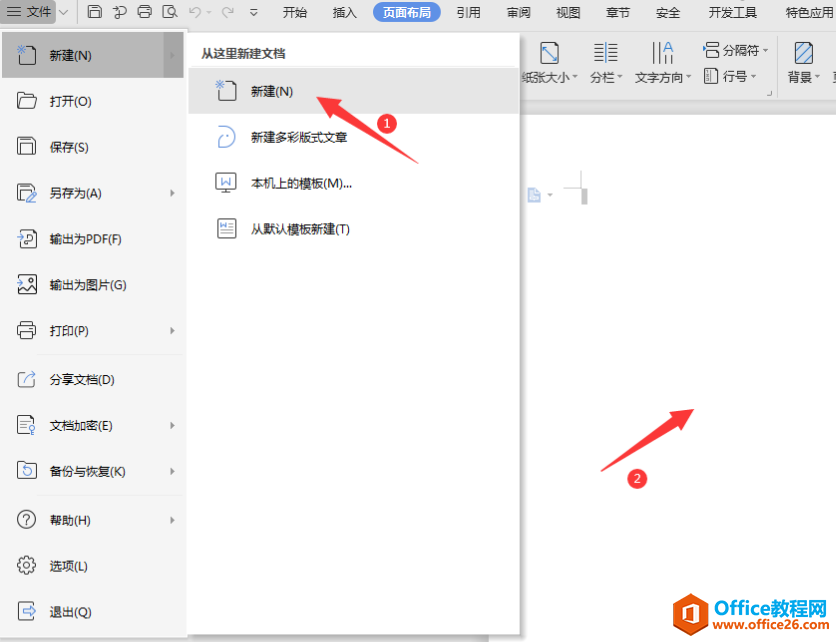Click the 新建多彩版式文章 icon

point(226,137)
